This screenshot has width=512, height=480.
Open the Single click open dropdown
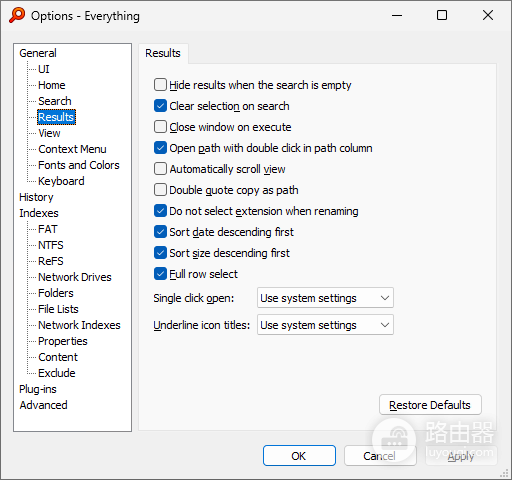point(325,298)
